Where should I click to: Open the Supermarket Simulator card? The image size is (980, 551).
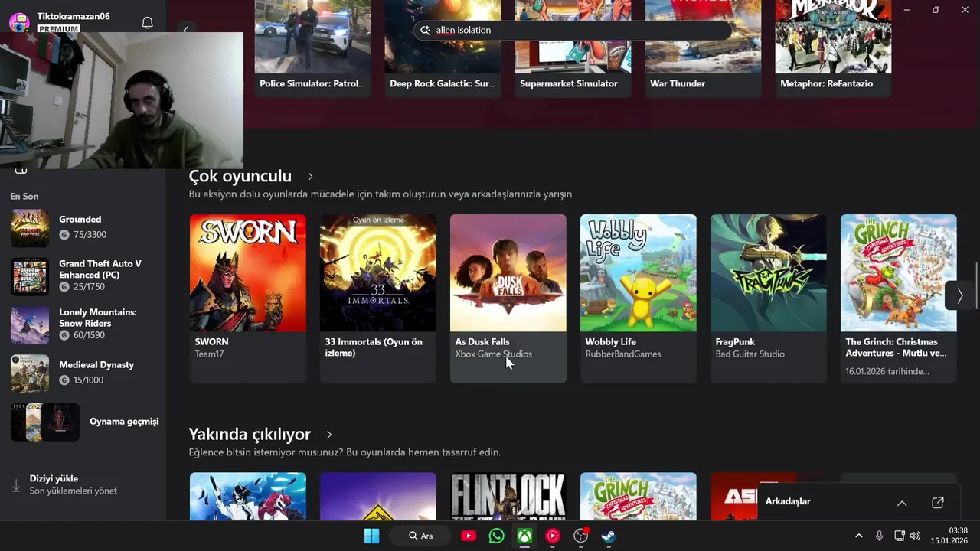coord(573,48)
